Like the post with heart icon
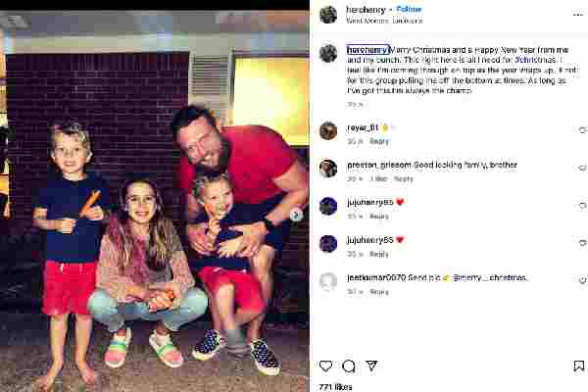Image resolution: width=588 pixels, height=392 pixels. pos(325,366)
